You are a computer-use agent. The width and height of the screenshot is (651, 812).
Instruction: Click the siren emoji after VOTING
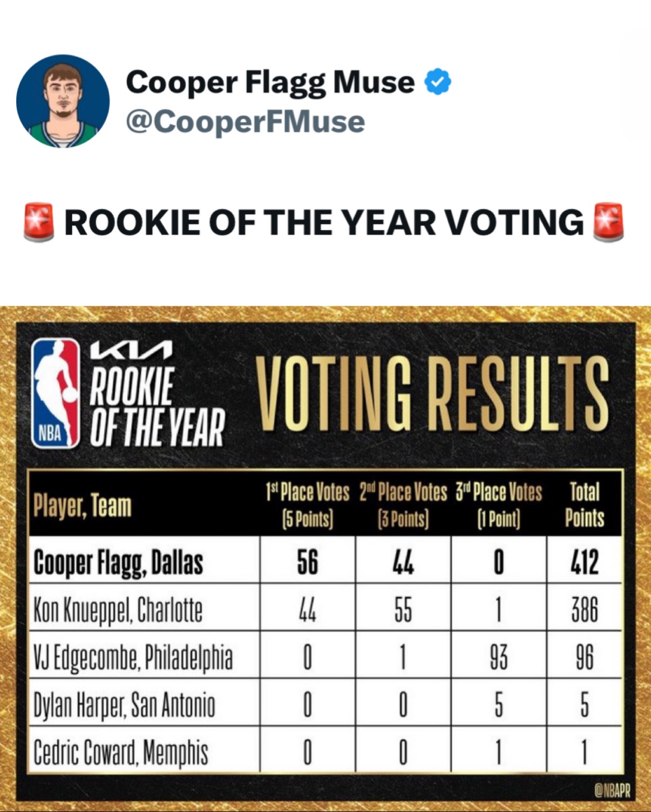(608, 222)
